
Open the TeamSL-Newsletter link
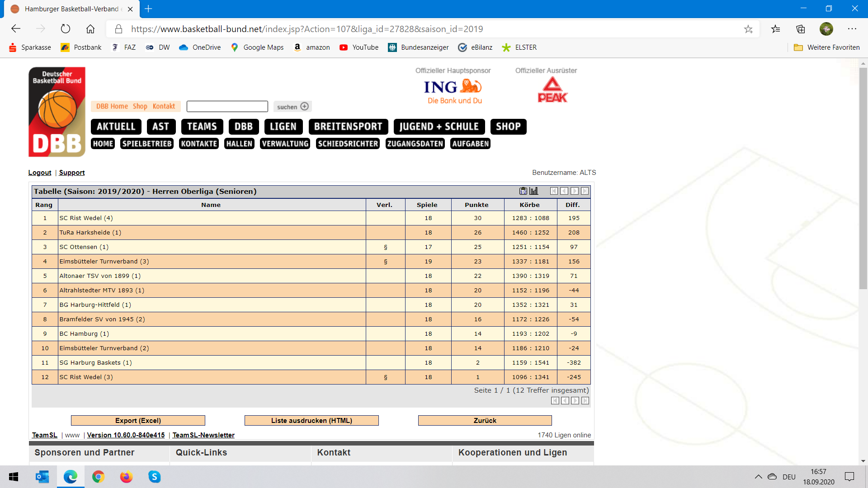point(203,435)
